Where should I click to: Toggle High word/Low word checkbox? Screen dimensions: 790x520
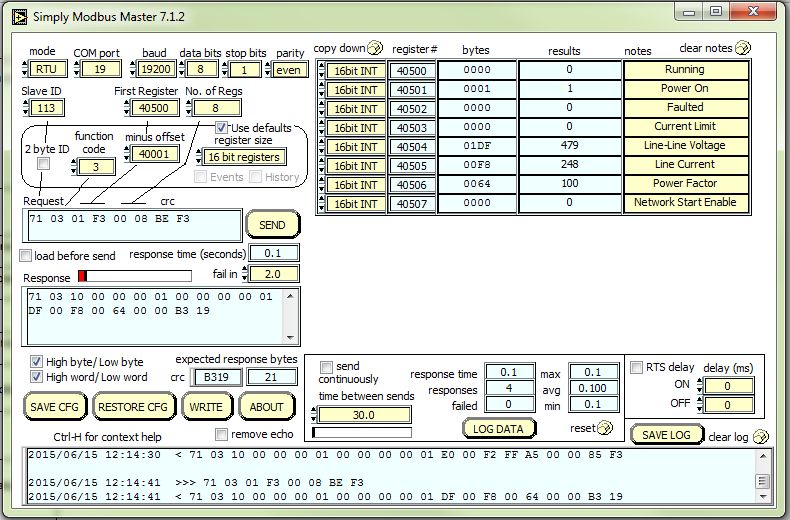[x=36, y=376]
